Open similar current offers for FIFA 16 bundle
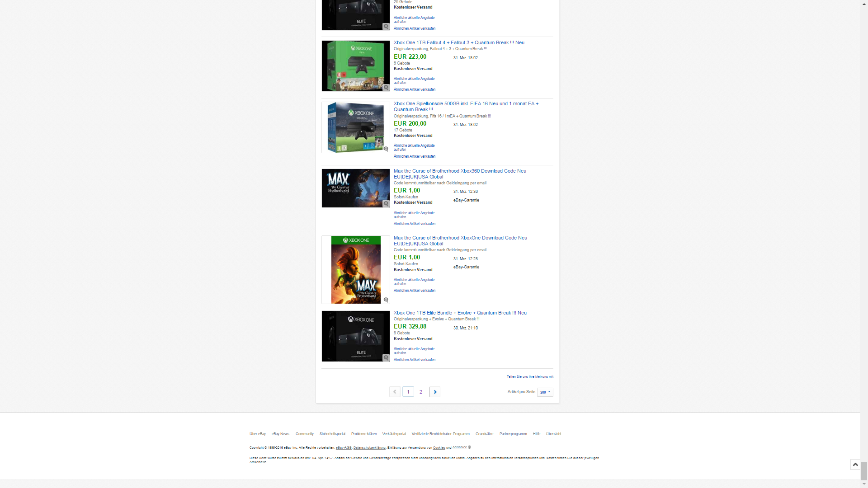 coord(414,147)
